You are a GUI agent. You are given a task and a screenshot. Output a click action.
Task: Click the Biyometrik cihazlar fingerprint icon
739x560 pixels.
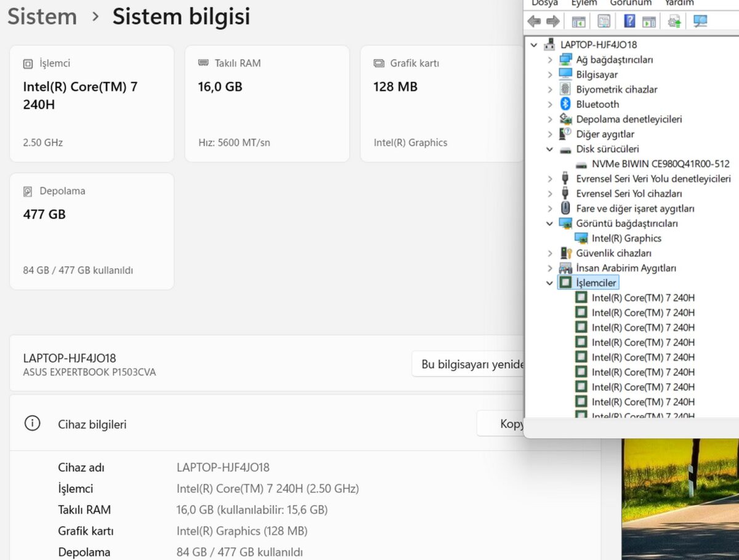tap(565, 89)
